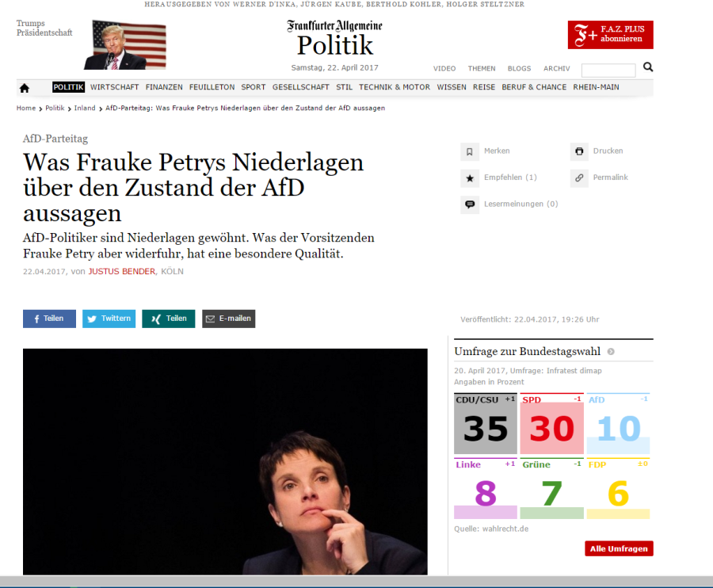
Task: Click the search magnifier icon
Action: [648, 67]
